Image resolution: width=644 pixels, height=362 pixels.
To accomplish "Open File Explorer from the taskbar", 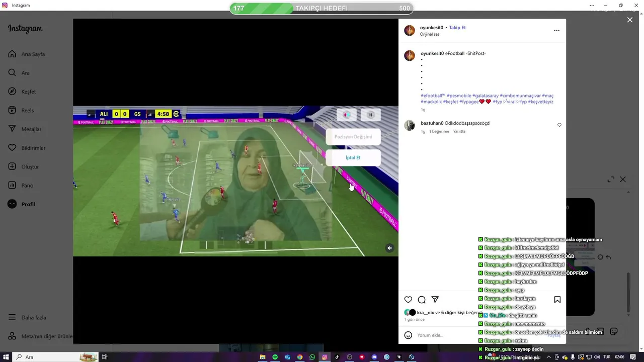I will click(263, 357).
